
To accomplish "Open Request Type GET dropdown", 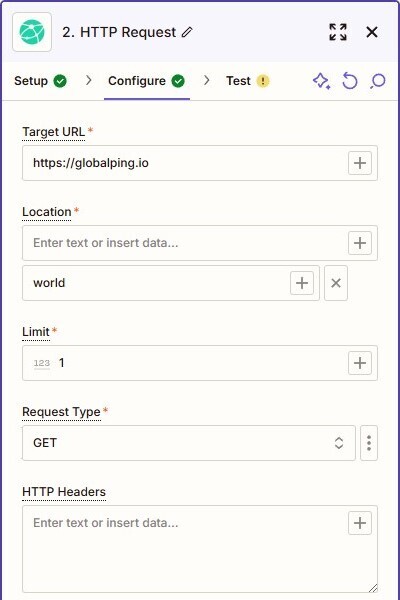I will (x=189, y=443).
